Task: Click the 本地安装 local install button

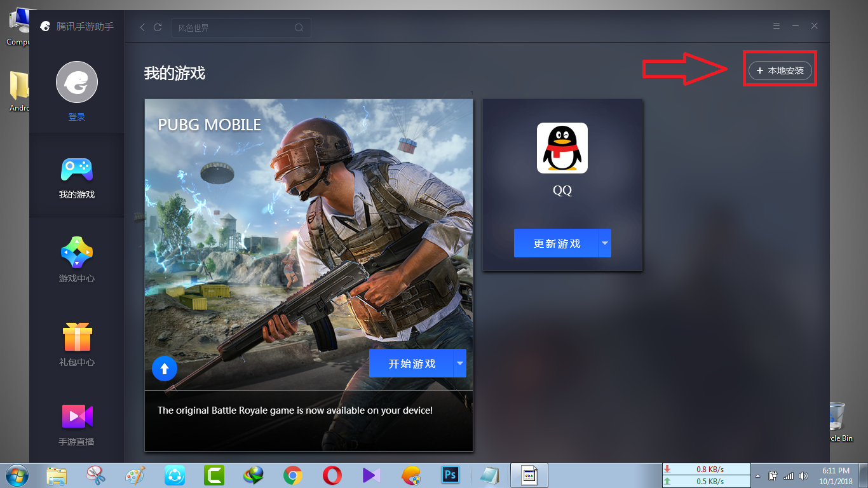Action: 780,71
